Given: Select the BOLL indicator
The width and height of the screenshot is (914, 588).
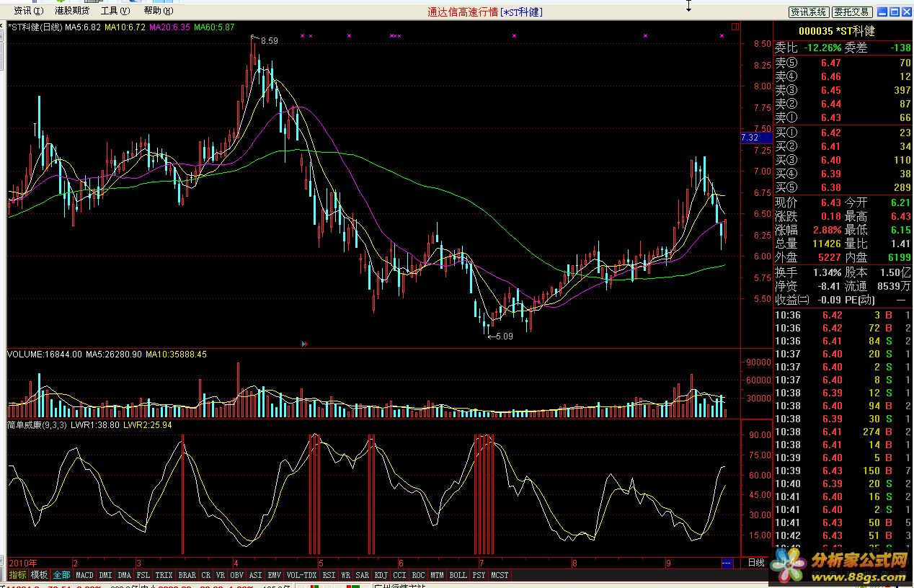Looking at the screenshot, I should pyautogui.click(x=458, y=575).
